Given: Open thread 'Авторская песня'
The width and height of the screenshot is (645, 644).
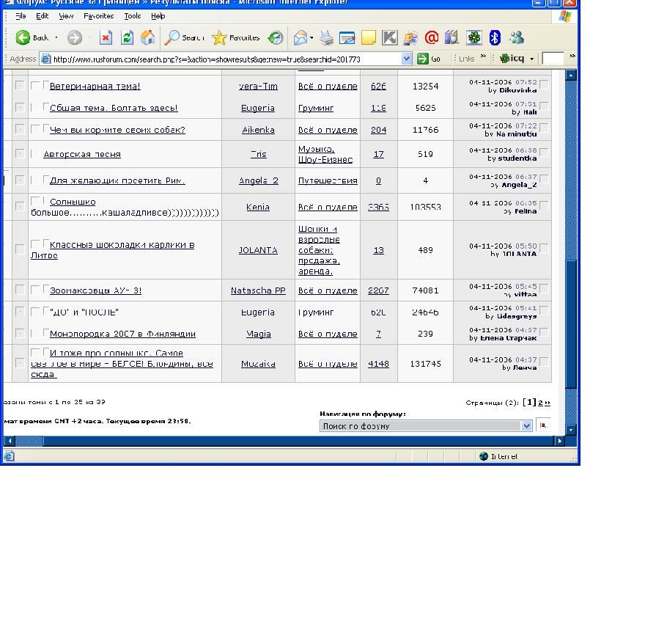Looking at the screenshot, I should click(82, 155).
